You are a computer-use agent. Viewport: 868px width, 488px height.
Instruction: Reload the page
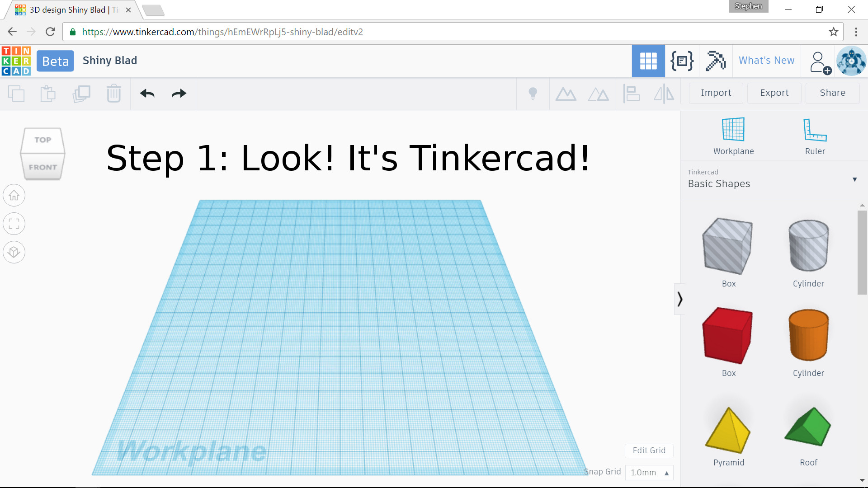click(x=50, y=32)
